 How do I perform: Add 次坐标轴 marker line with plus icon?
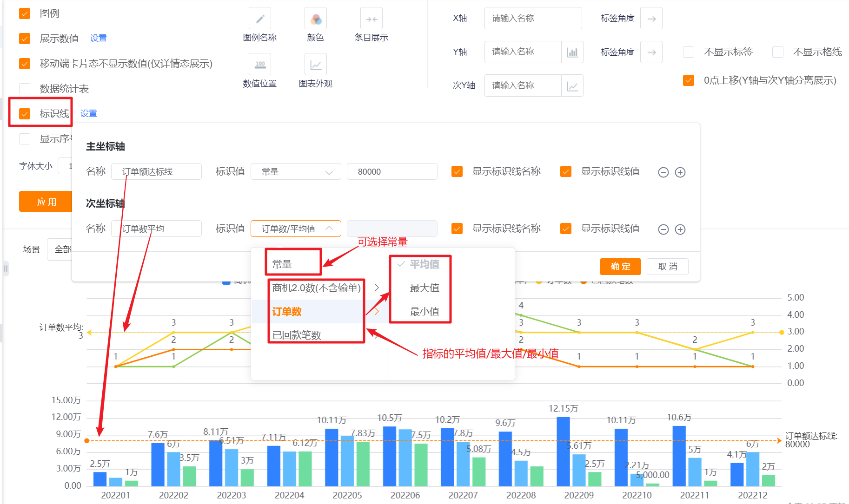(x=680, y=229)
